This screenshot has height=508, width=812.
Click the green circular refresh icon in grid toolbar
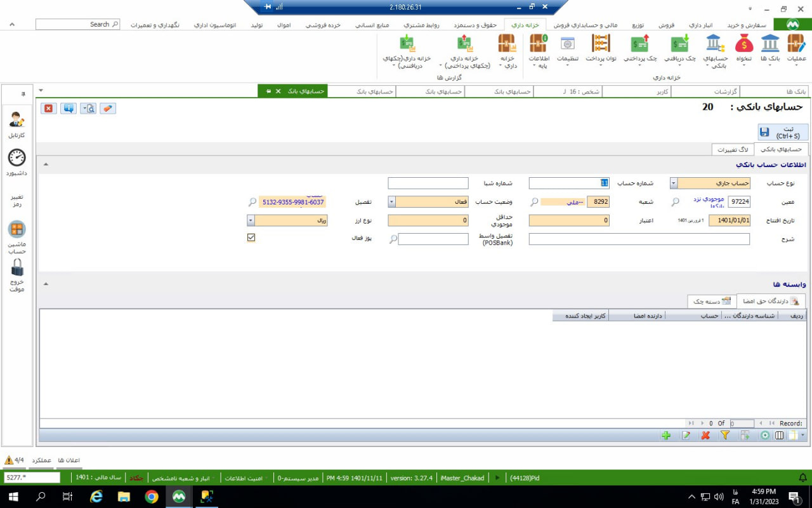point(765,436)
